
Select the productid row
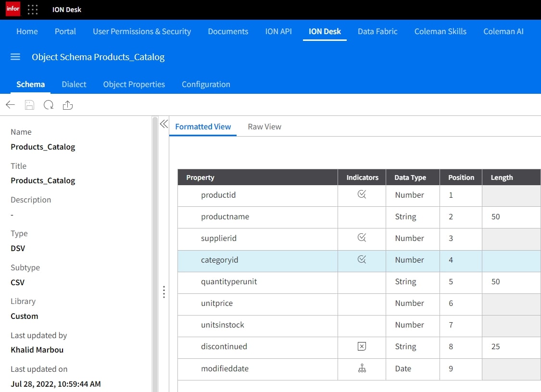359,196
